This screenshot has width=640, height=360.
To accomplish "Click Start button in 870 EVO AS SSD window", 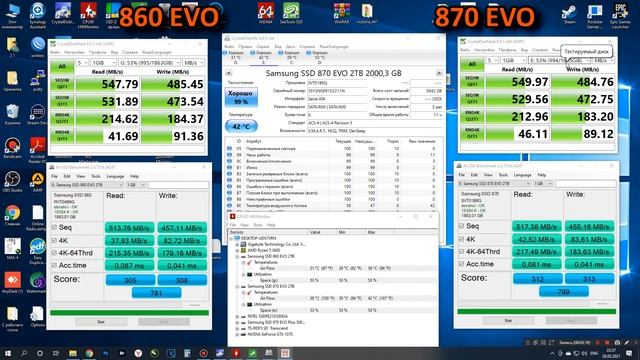I will coord(508,320).
